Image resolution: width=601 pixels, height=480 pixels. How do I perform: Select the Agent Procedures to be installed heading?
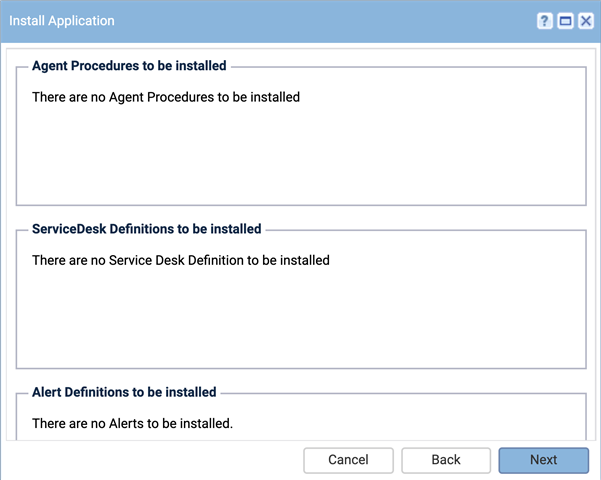coord(129,66)
